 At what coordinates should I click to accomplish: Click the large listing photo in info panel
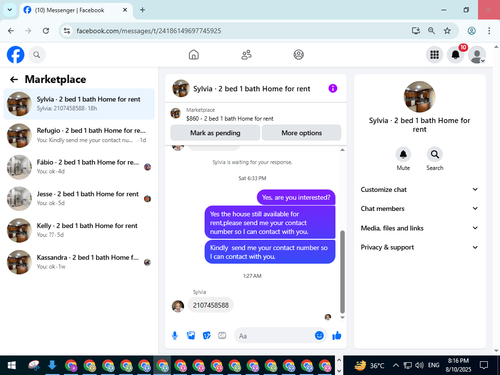click(x=419, y=97)
